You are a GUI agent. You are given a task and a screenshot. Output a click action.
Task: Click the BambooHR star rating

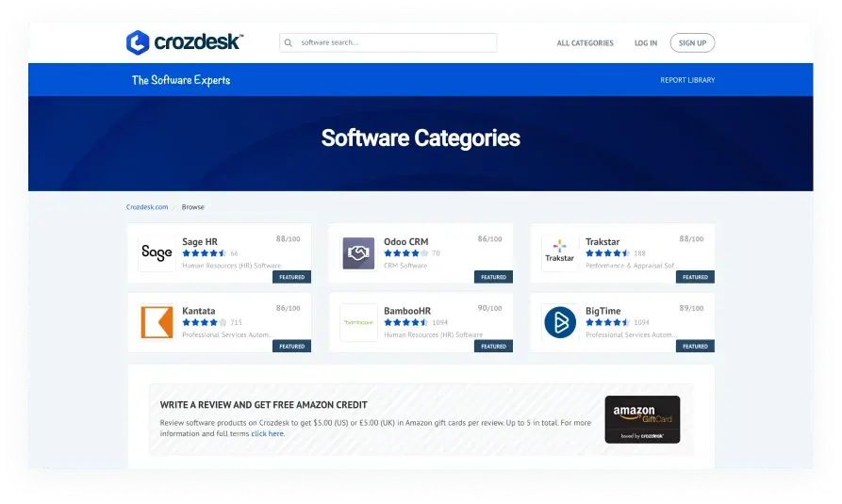tap(406, 322)
